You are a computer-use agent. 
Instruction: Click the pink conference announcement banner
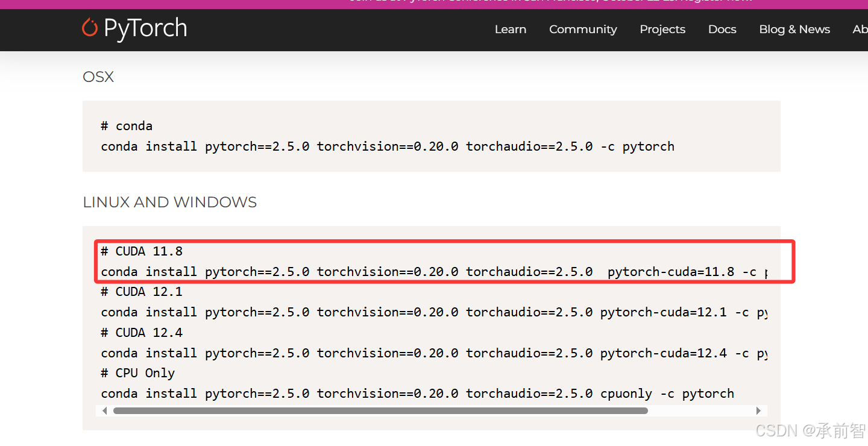(434, 4)
